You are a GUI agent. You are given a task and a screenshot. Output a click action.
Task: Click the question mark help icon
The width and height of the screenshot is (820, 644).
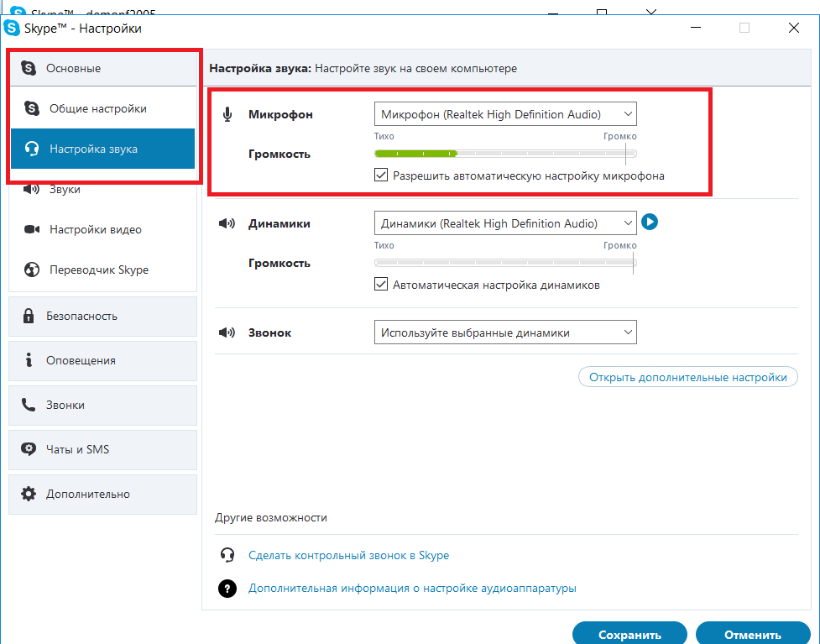click(227, 589)
